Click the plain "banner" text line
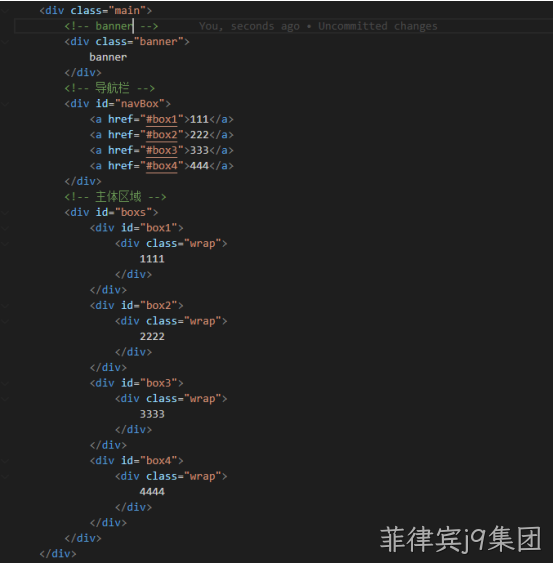This screenshot has width=553, height=563. coord(108,57)
